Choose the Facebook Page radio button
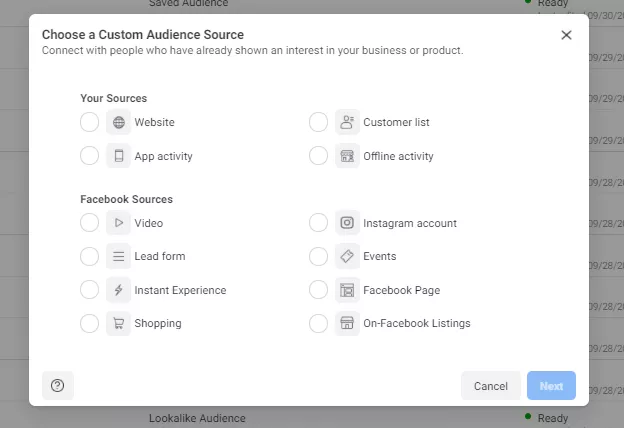 [318, 289]
